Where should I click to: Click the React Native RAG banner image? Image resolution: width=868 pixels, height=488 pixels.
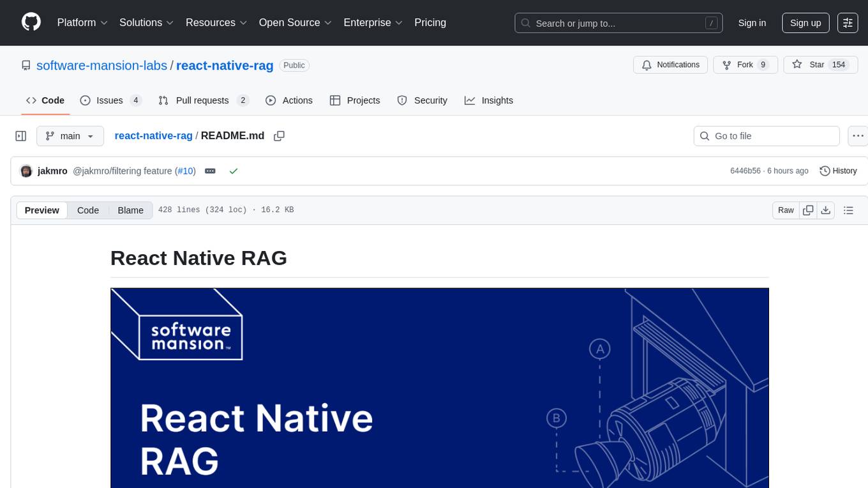[440, 388]
